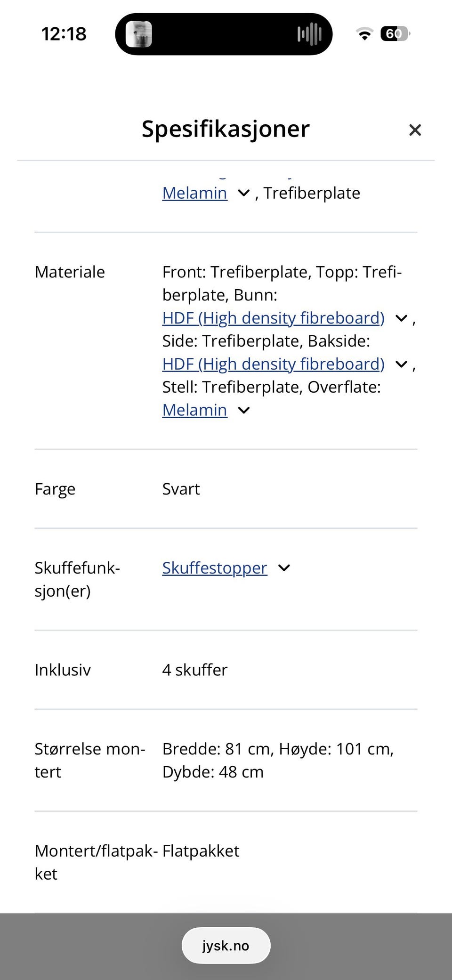
Task: Open the Melamin link beside Trefiberplate
Action: 194,193
